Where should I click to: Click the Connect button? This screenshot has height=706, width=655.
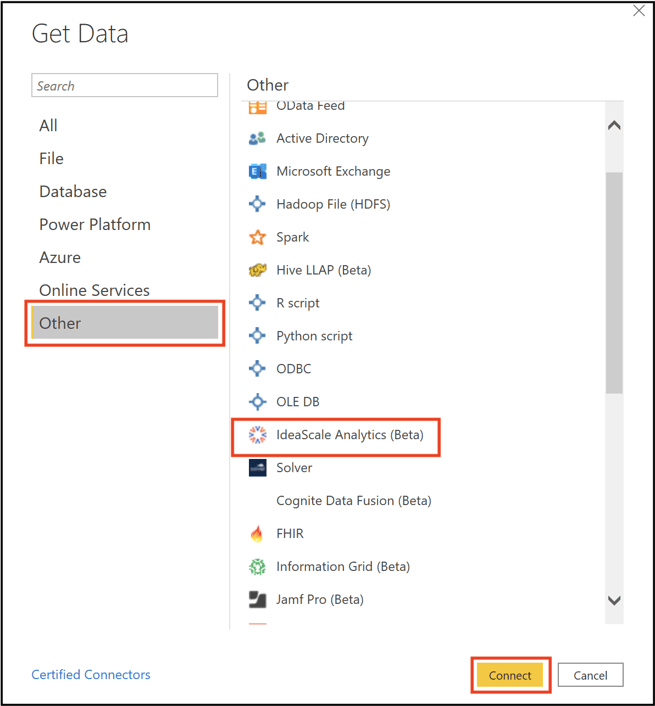(x=510, y=675)
